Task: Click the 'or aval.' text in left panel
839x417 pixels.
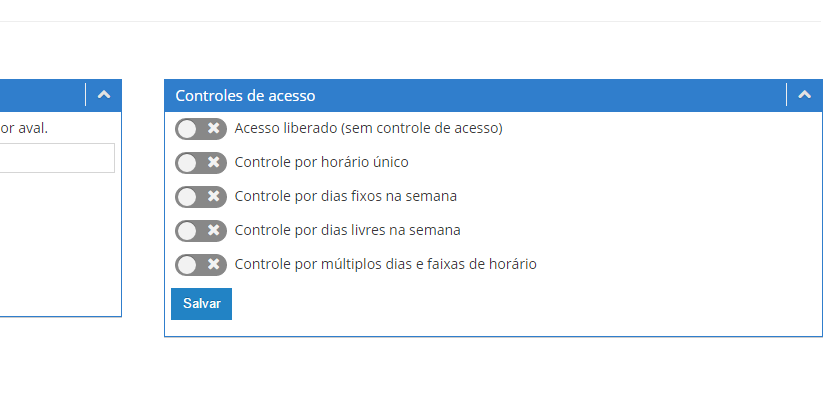Action: (x=24, y=128)
